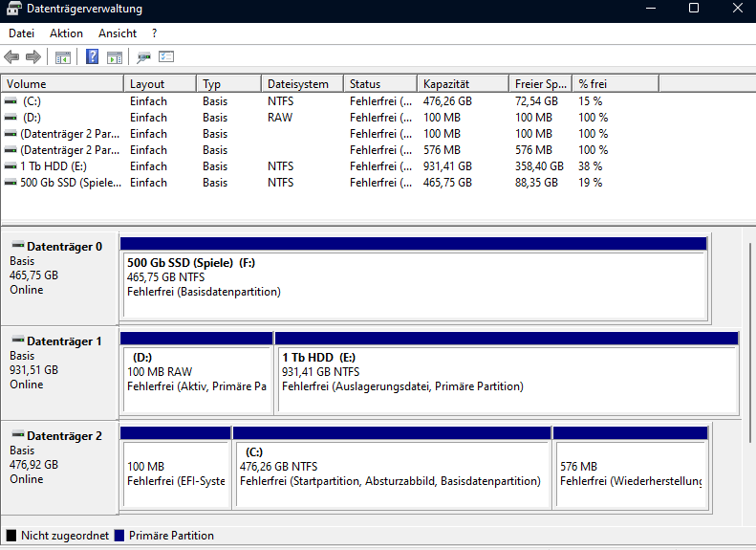Click the Forward arrow toolbar icon
The image size is (756, 550).
pos(32,57)
